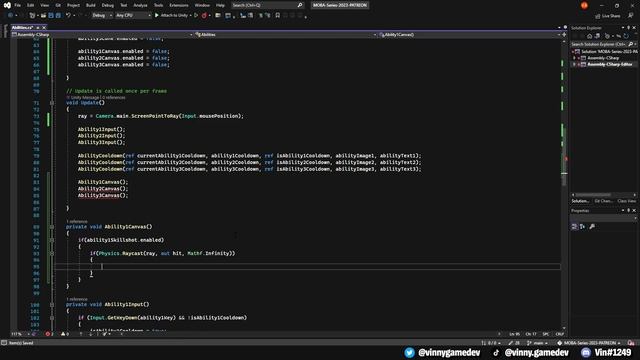Click the Save All icon in toolbar
This screenshot has height=360, width=640.
tap(58, 16)
